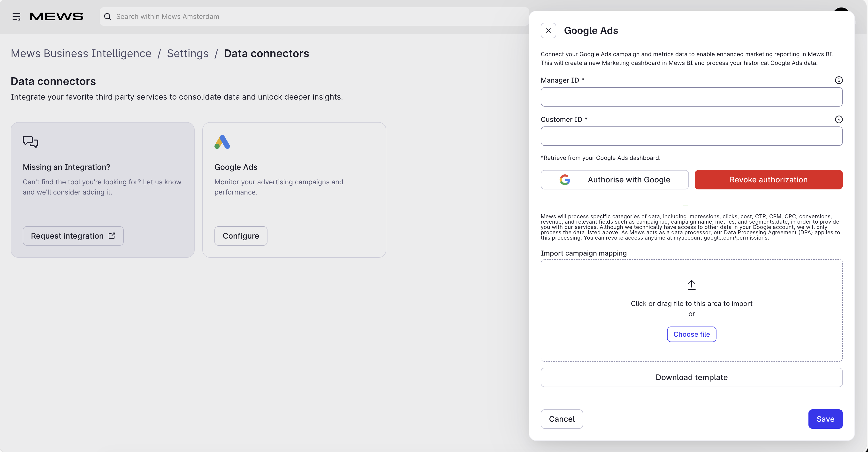
Task: Click Data connectors breadcrumb
Action: pos(266,53)
